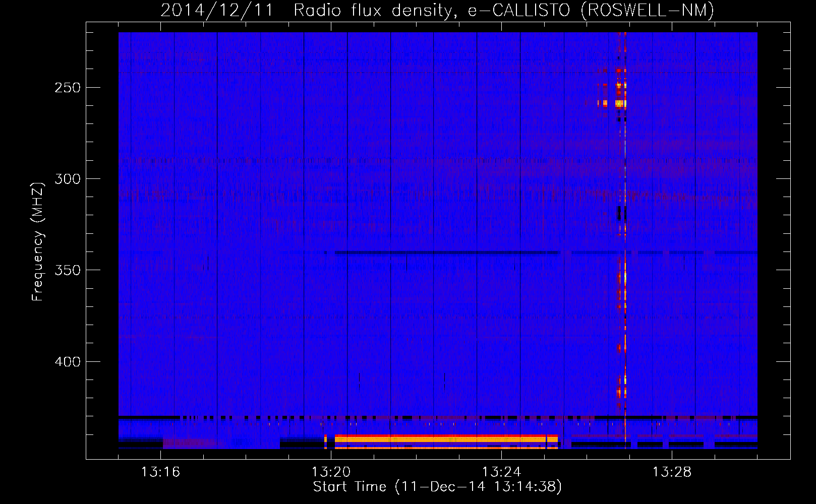
Task: Click the 13:28 time axis label
Action: click(x=672, y=472)
